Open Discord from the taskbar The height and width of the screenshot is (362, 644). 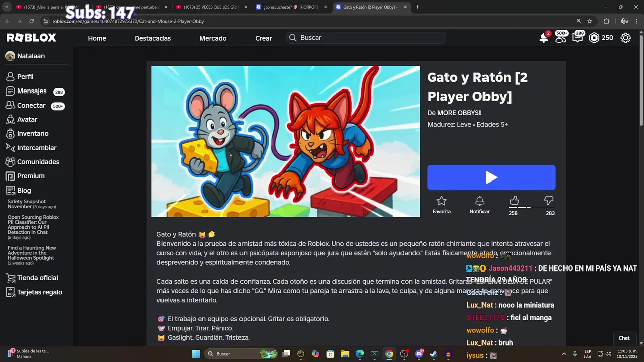tap(419, 354)
